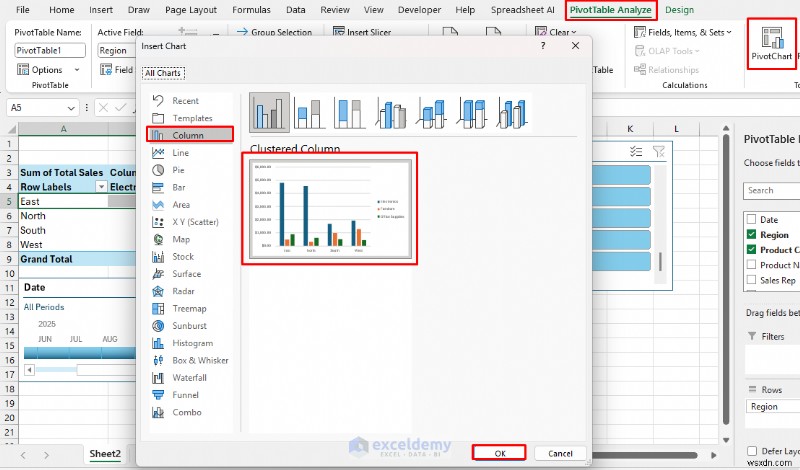Select the Sheet2 worksheet tab
This screenshot has width=800, height=470.
(x=105, y=454)
